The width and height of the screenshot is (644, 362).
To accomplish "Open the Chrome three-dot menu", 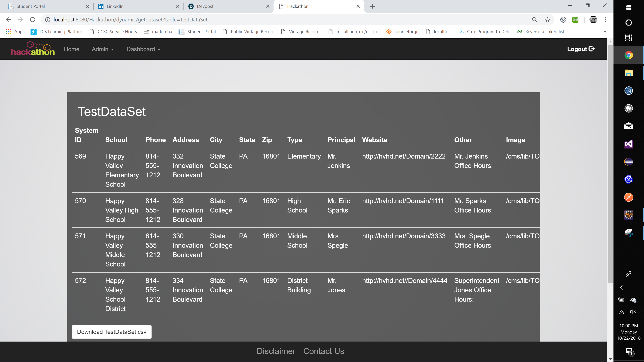I will point(605,19).
